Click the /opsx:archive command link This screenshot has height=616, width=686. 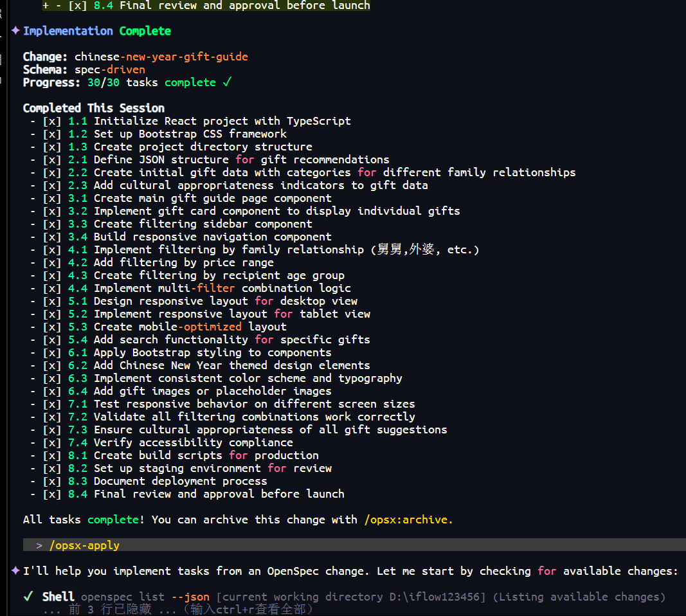[x=408, y=520]
